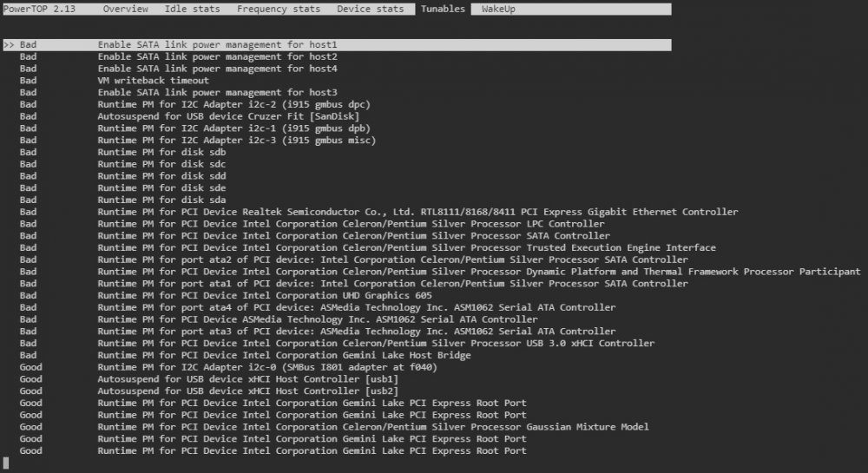
Task: Select the Gemini Lake Host Bridge row
Action: [x=246, y=355]
